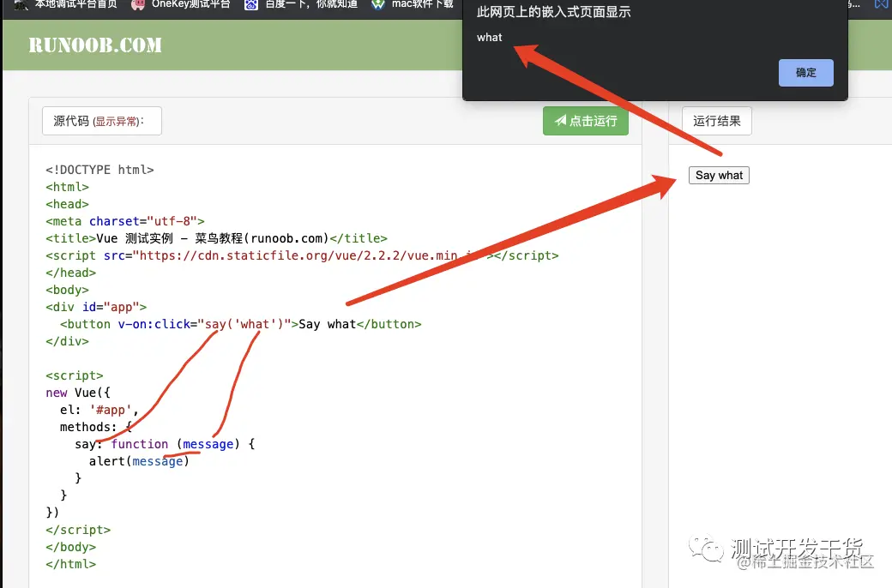Click the </head> code line
Viewport: 892px width, 588px height.
(70, 273)
